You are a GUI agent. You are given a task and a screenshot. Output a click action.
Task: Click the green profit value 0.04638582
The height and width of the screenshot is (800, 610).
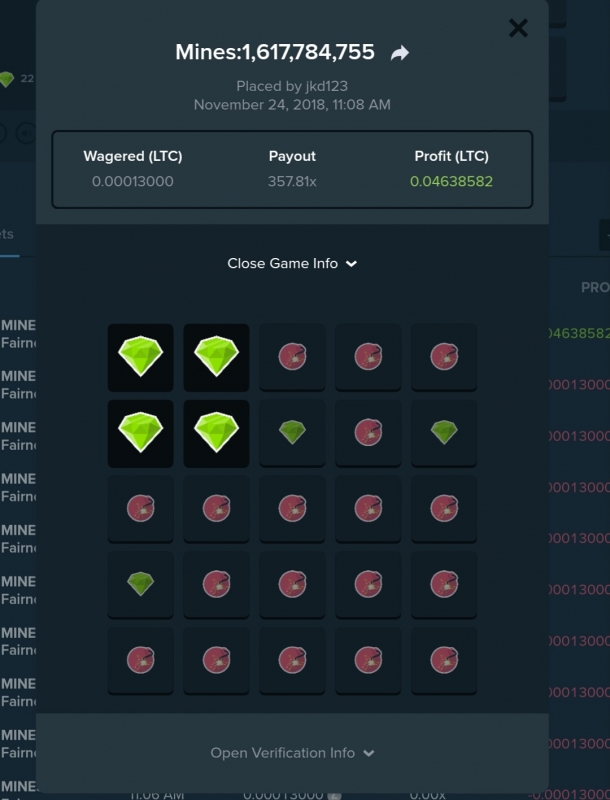[x=451, y=181]
